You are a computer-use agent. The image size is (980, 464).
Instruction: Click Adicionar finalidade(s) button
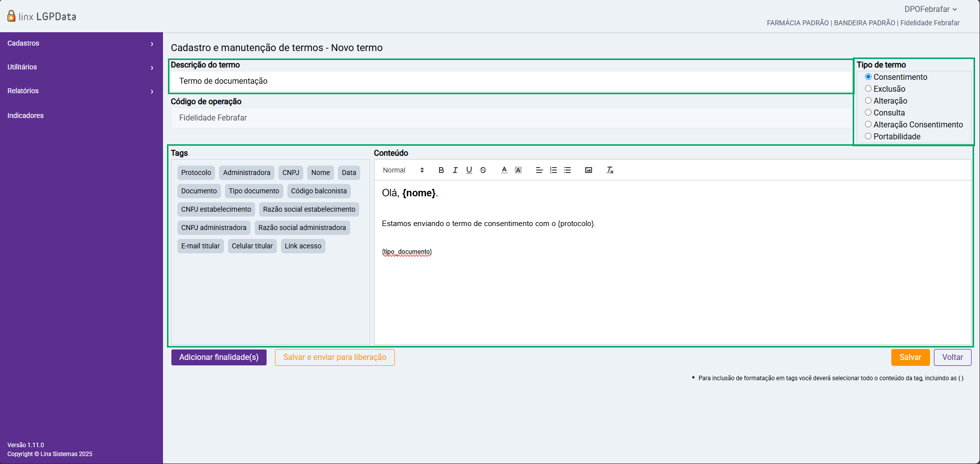coord(219,357)
